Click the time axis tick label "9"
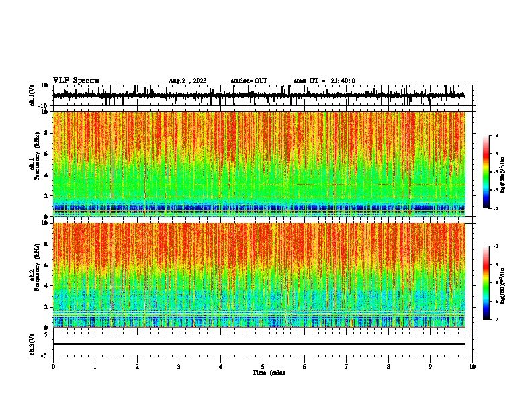 (430, 367)
